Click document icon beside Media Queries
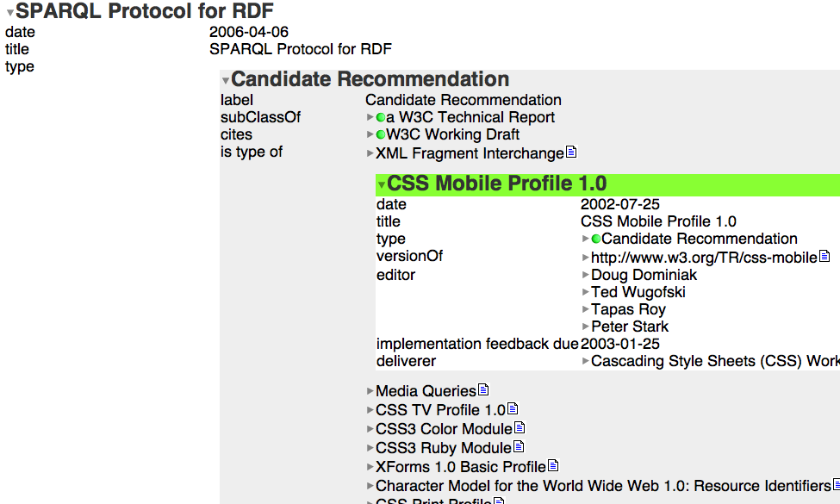 click(x=482, y=390)
